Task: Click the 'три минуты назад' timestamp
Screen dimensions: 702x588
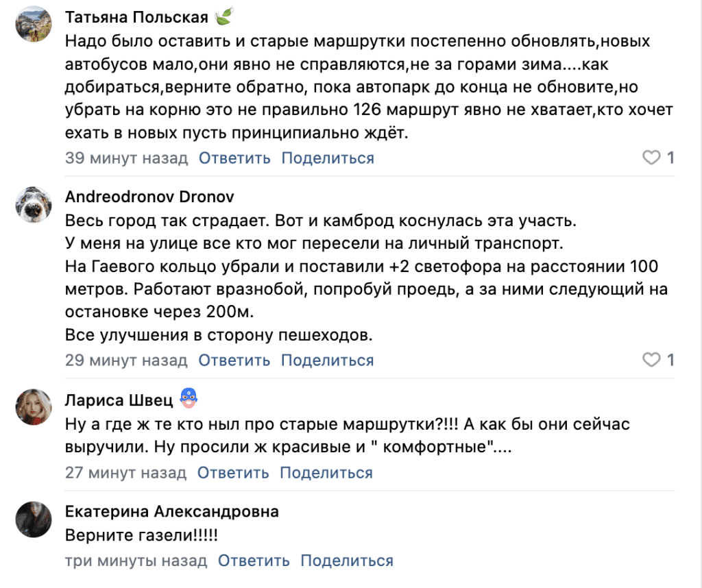Action: 136,561
